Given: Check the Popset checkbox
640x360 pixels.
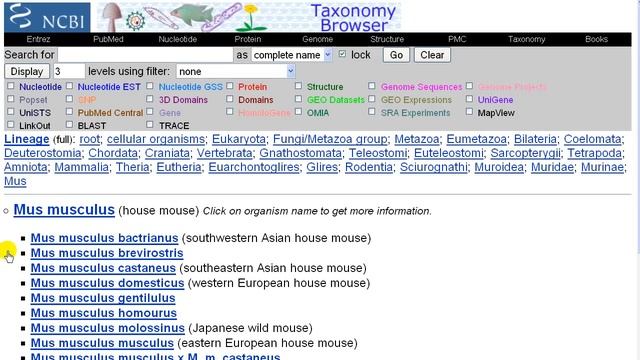Looking at the screenshot, I should click(x=11, y=99).
